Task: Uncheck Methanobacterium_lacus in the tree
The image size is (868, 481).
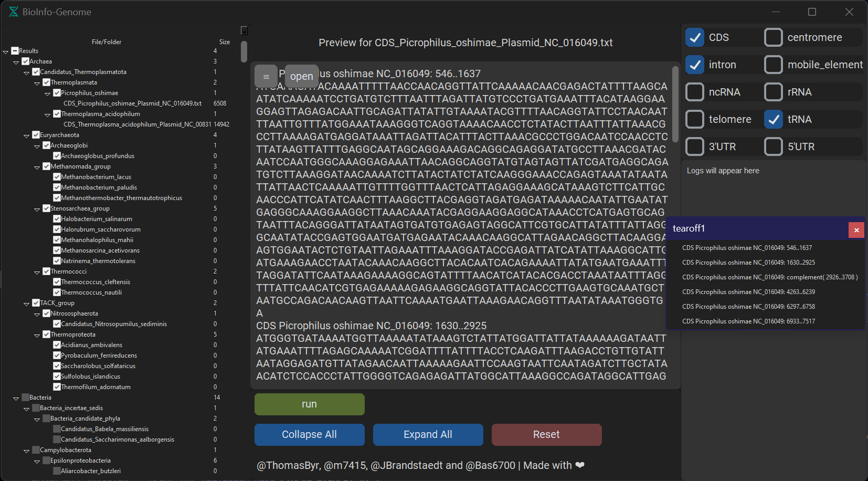Action: pyautogui.click(x=57, y=177)
